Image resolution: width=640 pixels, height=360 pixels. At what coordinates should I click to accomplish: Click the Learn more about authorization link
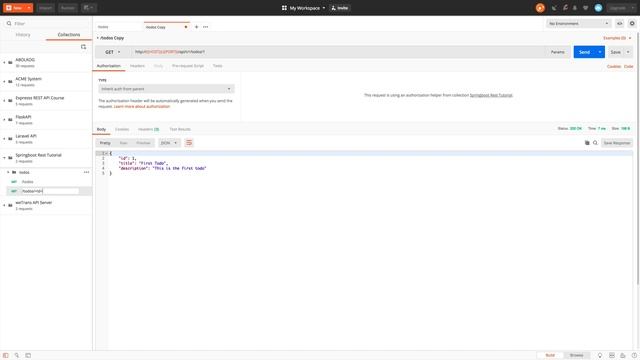coord(142,107)
